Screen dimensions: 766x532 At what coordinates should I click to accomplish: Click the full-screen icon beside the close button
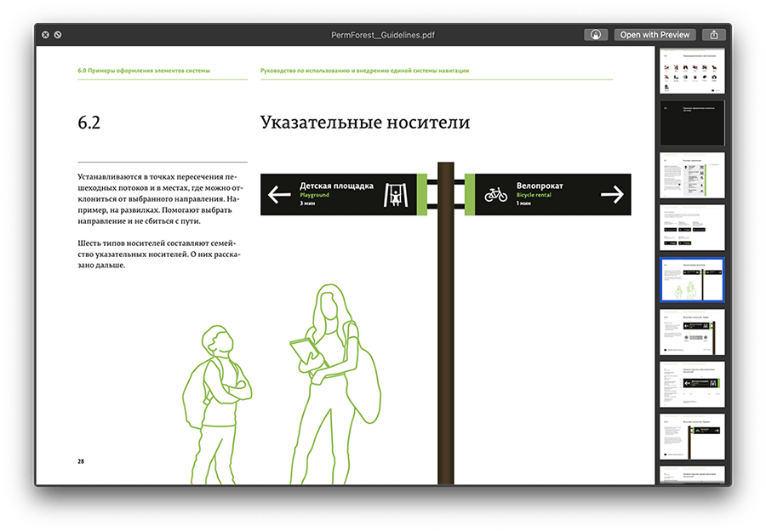[57, 35]
